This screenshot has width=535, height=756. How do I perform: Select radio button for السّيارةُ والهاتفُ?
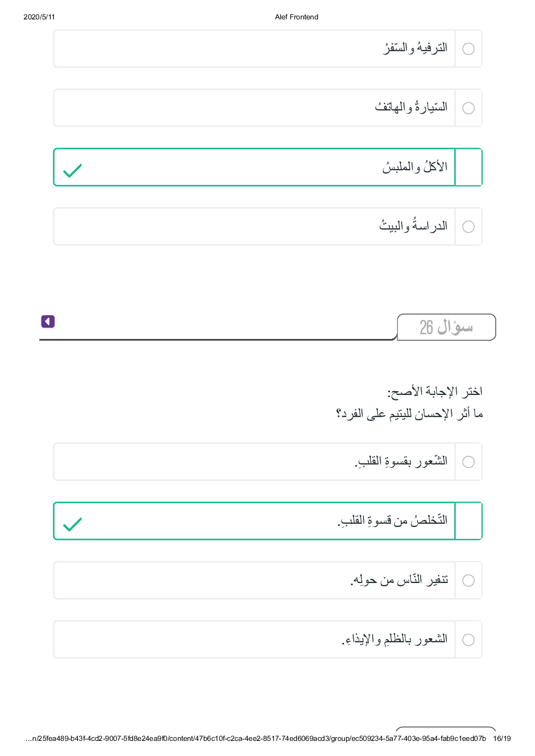pyautogui.click(x=468, y=108)
